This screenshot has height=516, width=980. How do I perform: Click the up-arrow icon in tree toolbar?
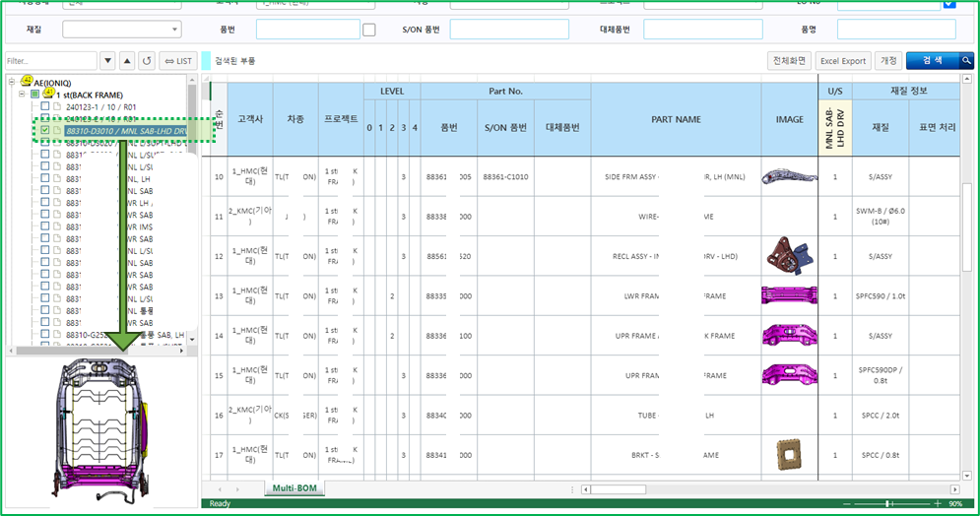127,61
